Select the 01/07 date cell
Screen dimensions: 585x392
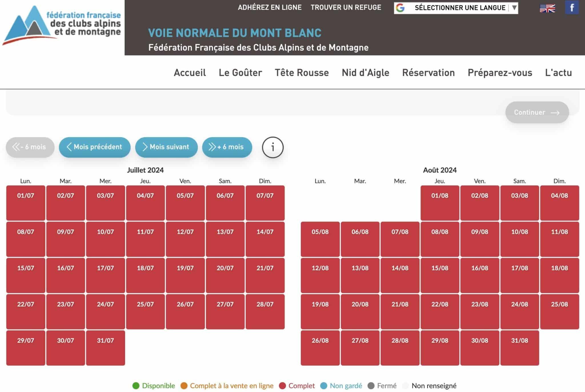pyautogui.click(x=26, y=203)
